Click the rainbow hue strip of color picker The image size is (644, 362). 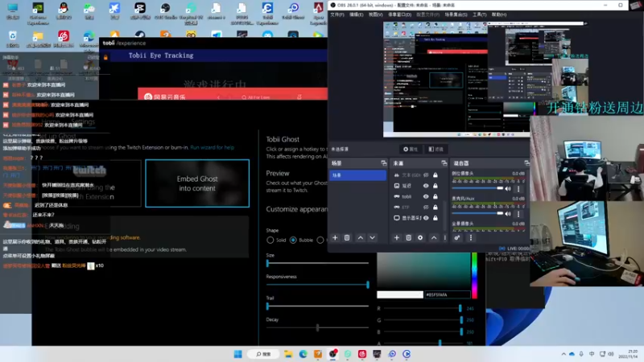474,275
